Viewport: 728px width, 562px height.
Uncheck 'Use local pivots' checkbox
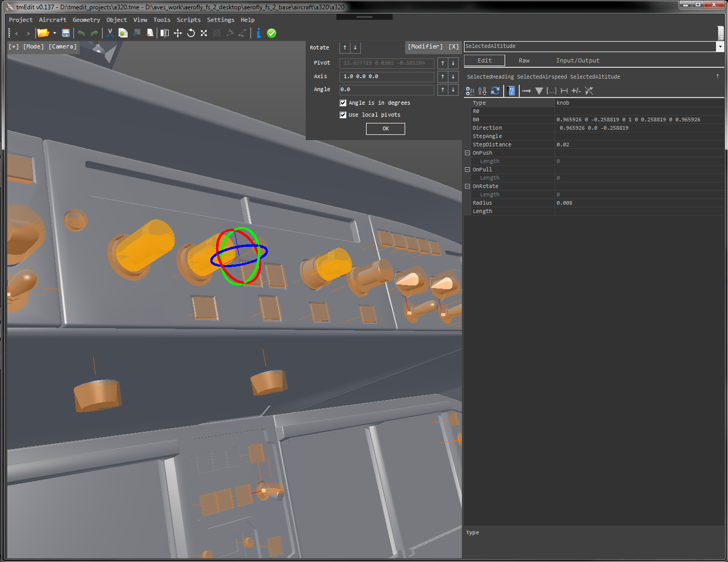click(x=343, y=115)
